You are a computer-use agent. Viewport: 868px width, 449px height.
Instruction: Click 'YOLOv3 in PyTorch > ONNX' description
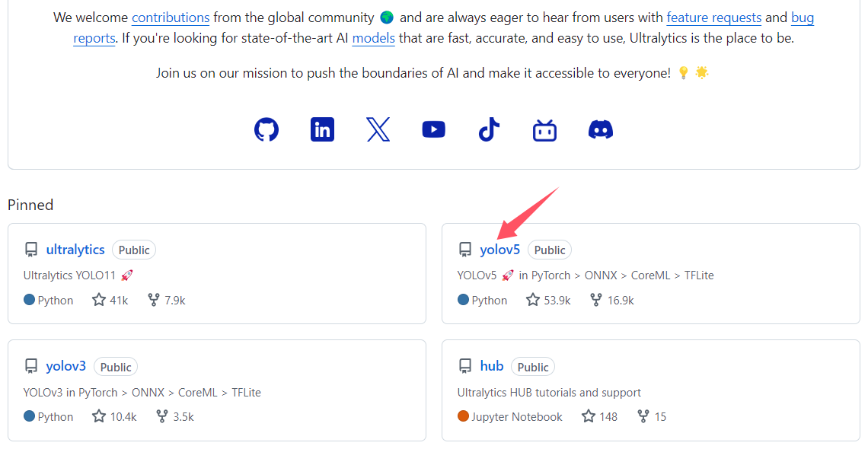(142, 393)
